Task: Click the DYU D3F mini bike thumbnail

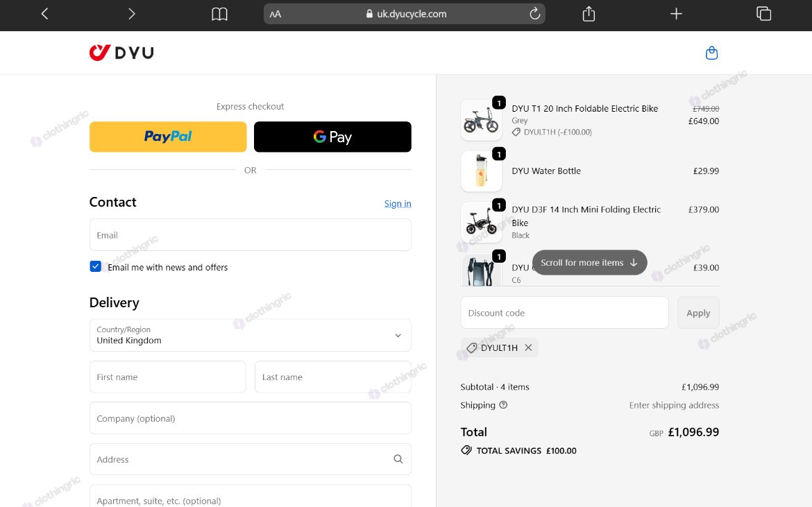Action: (x=481, y=223)
